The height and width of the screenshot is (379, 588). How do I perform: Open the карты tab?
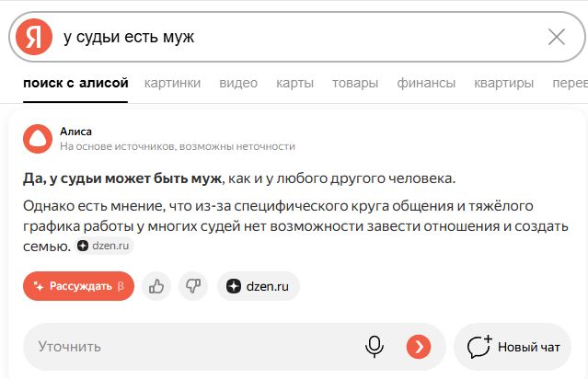click(x=294, y=84)
